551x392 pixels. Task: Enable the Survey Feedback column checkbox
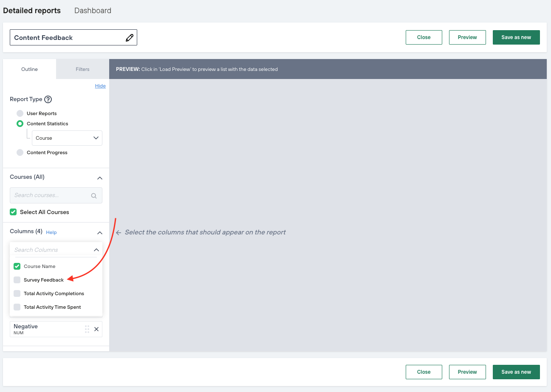[x=17, y=280]
